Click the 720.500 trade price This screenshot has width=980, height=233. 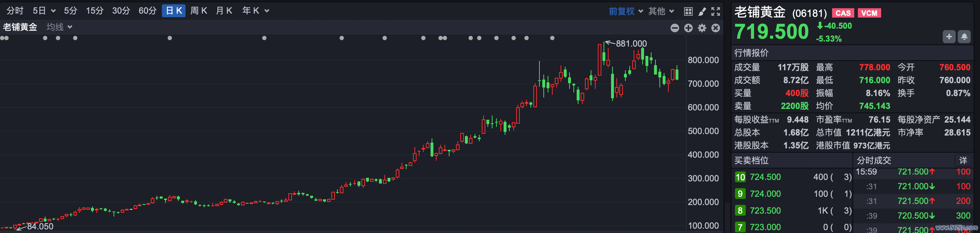[913, 216]
